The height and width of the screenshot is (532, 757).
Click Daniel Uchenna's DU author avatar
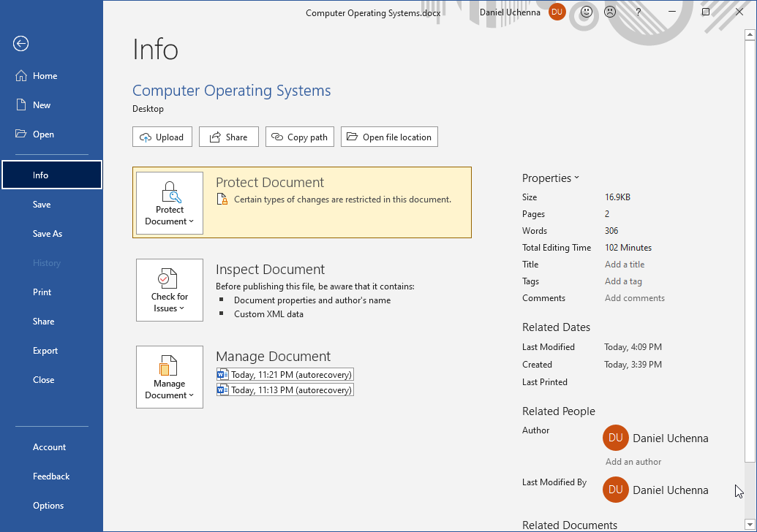click(615, 438)
